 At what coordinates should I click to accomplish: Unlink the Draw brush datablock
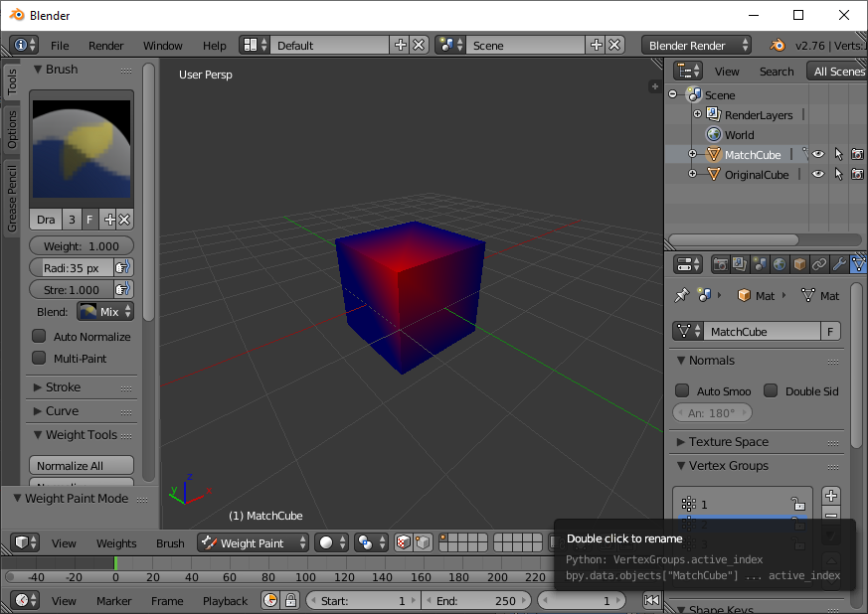pyautogui.click(x=124, y=220)
